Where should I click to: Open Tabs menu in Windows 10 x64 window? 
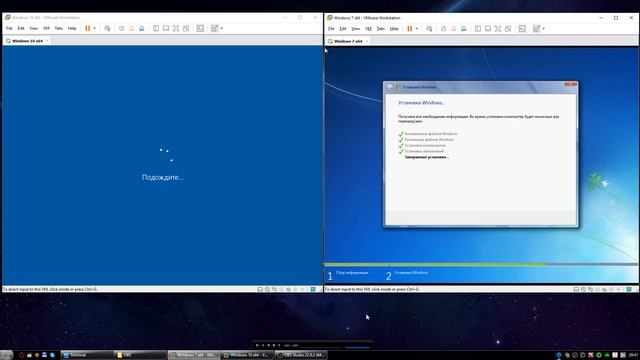(59, 29)
